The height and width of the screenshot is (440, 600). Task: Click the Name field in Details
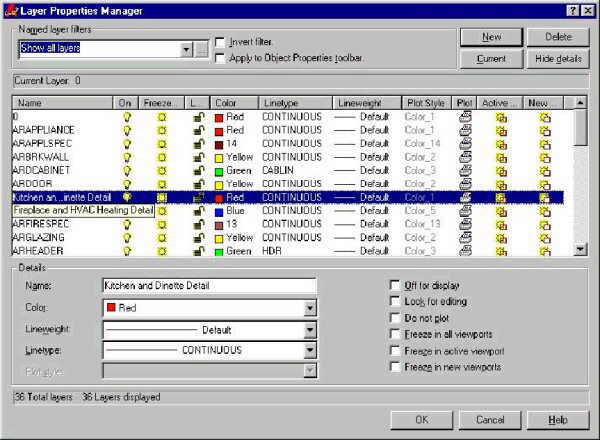(209, 286)
